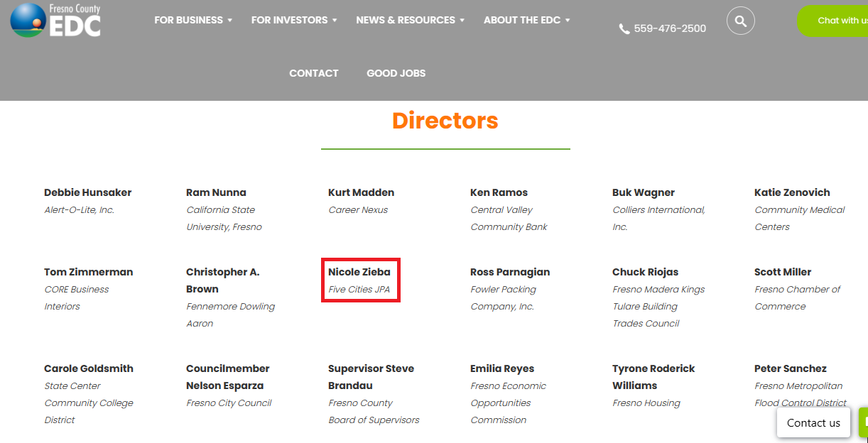Select director name Tom Zimmerman

click(x=88, y=272)
